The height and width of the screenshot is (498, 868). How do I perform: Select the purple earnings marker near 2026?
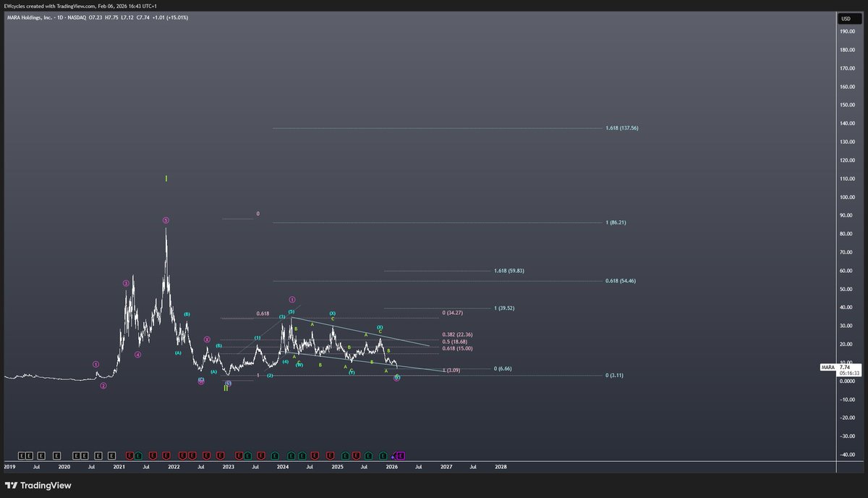click(x=401, y=455)
